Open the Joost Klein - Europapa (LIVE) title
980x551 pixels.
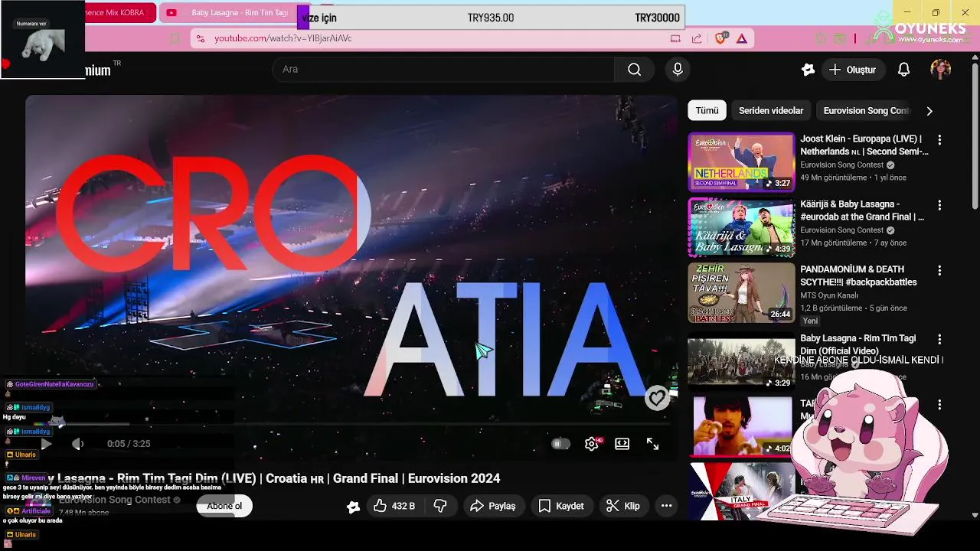pos(864,145)
